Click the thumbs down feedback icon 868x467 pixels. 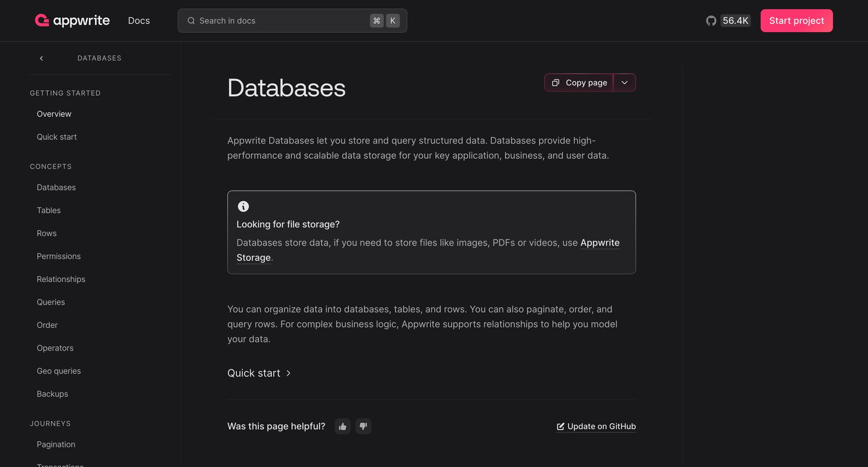click(x=363, y=426)
